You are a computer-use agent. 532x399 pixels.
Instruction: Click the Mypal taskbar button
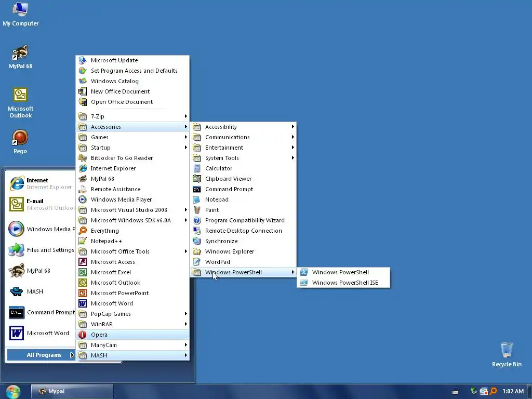pos(72,392)
